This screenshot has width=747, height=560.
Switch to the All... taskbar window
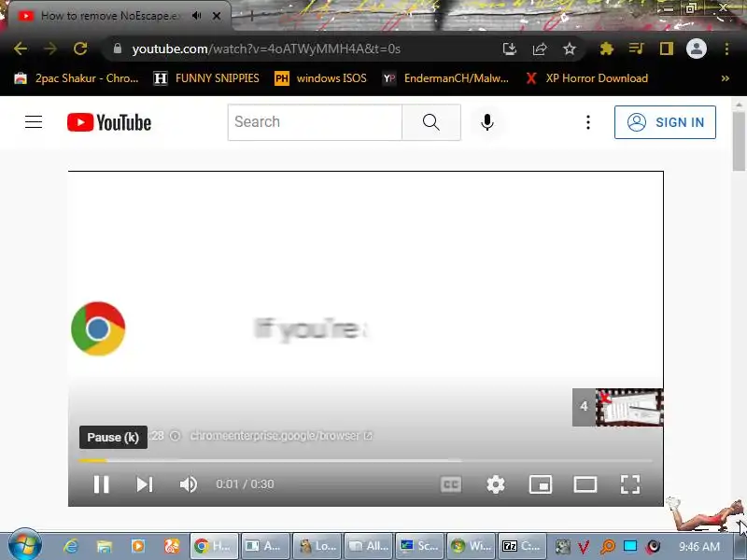(368, 546)
